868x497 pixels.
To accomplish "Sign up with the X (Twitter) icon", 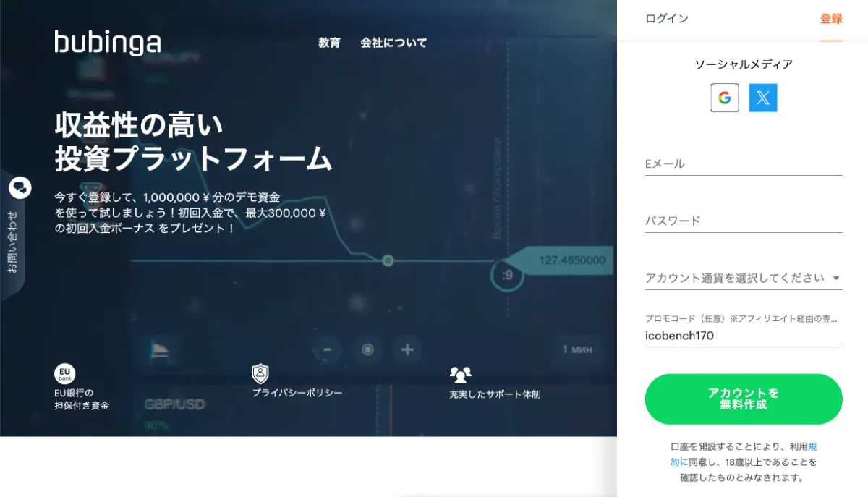I will 763,98.
